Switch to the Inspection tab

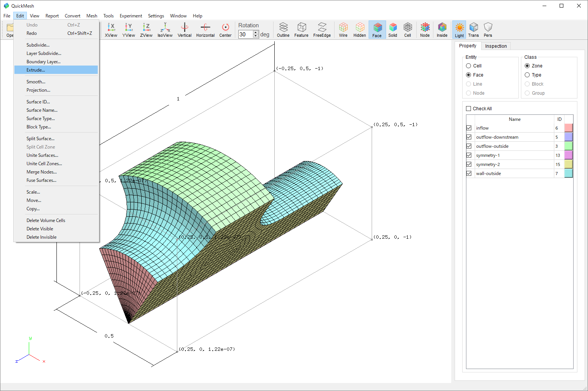pos(496,46)
